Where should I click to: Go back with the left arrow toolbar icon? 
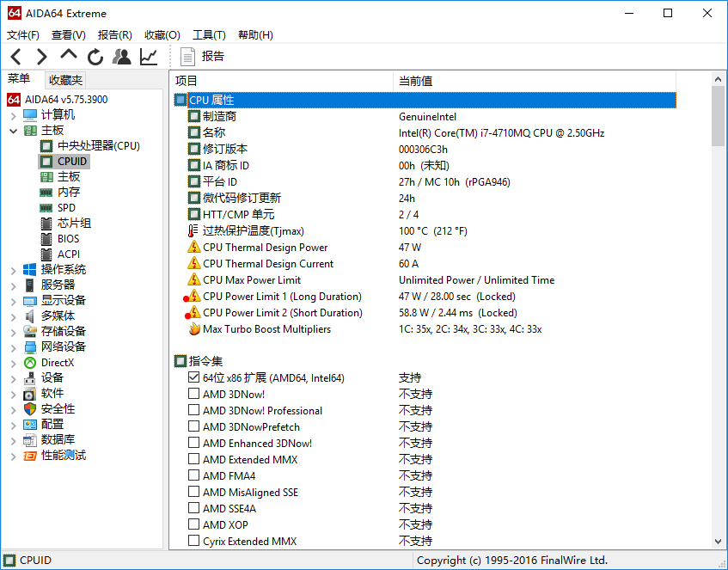[x=16, y=57]
